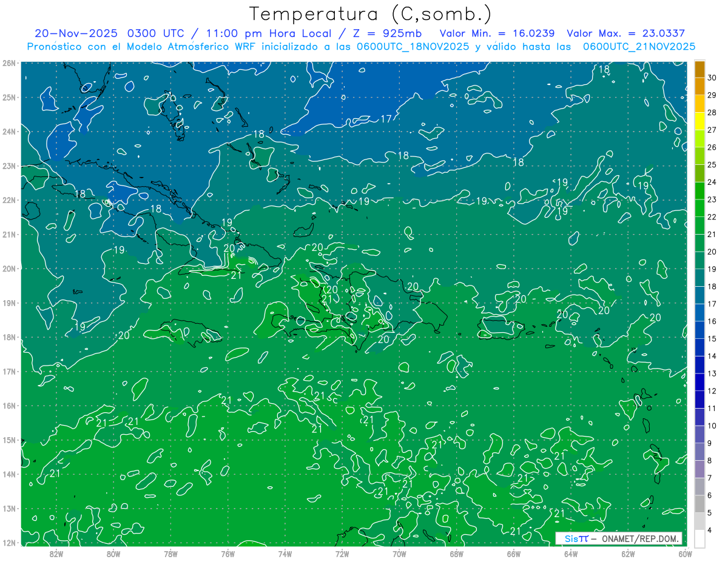Click the '70W' longitude axis label
728x562 pixels.
[399, 554]
